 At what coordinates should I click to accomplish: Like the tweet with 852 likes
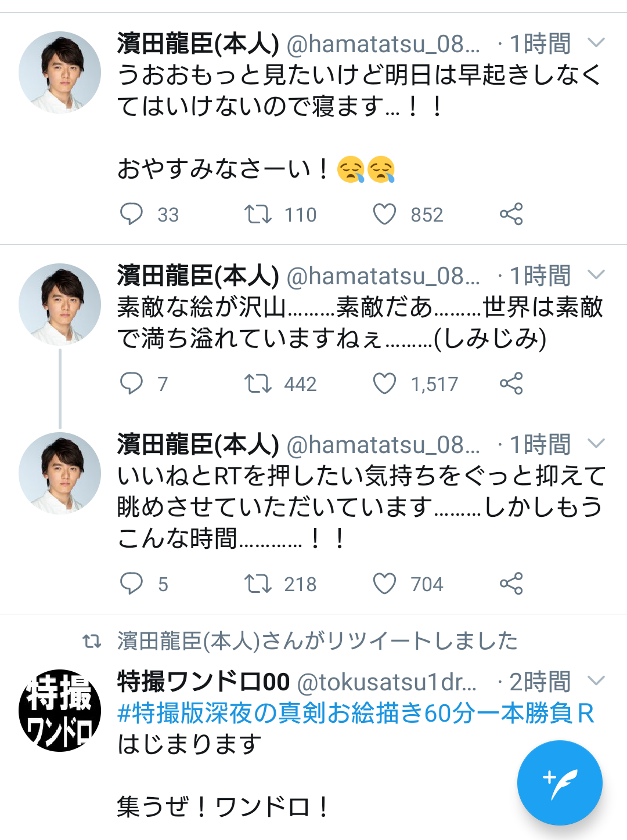[384, 214]
